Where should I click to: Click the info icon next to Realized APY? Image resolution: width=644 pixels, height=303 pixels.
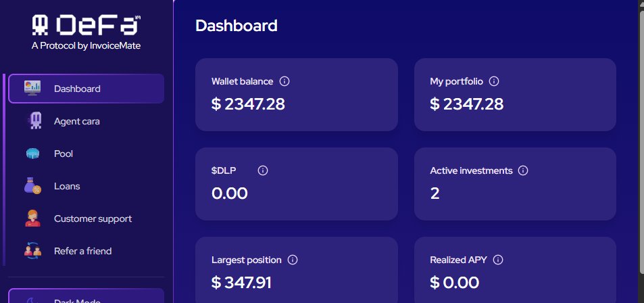point(498,260)
